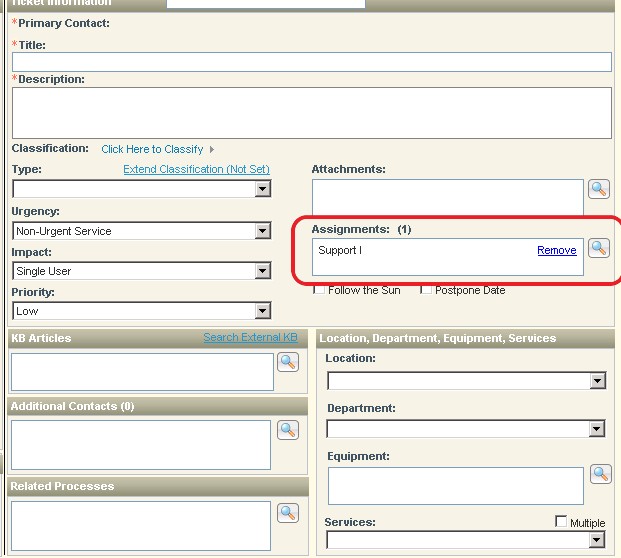
Task: Check the Multiple services checkbox
Action: point(561,521)
